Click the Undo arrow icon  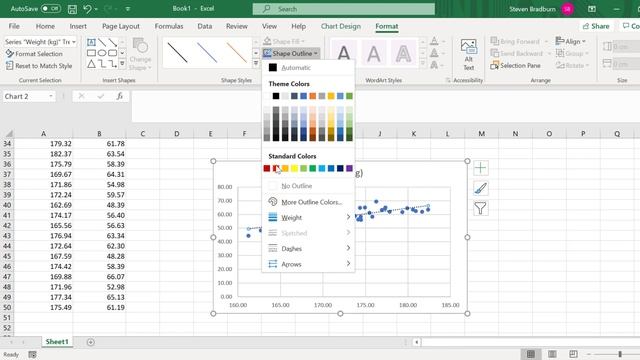point(87,9)
